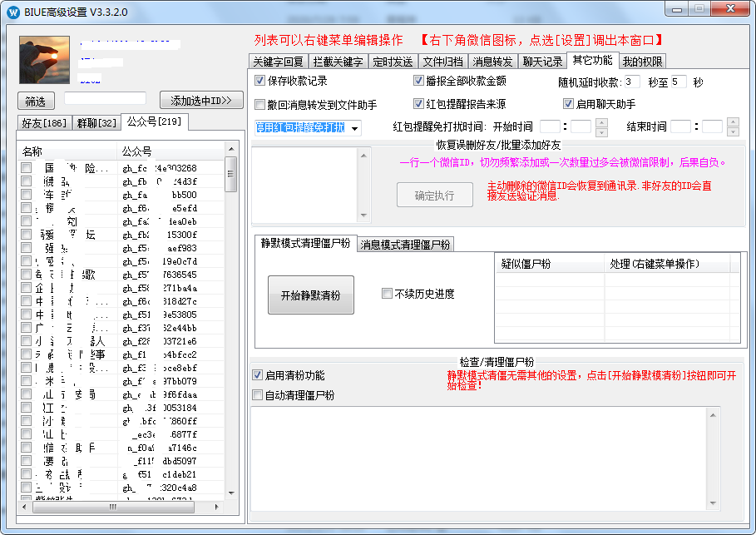Toggle 播报全部收款金额 checkbox
Viewport: 756px width, 535px height.
click(x=418, y=81)
